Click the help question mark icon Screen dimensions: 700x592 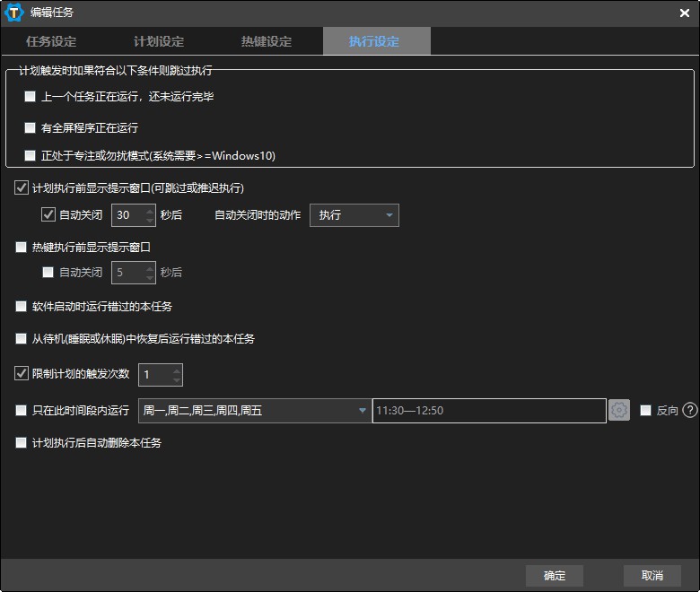click(690, 410)
